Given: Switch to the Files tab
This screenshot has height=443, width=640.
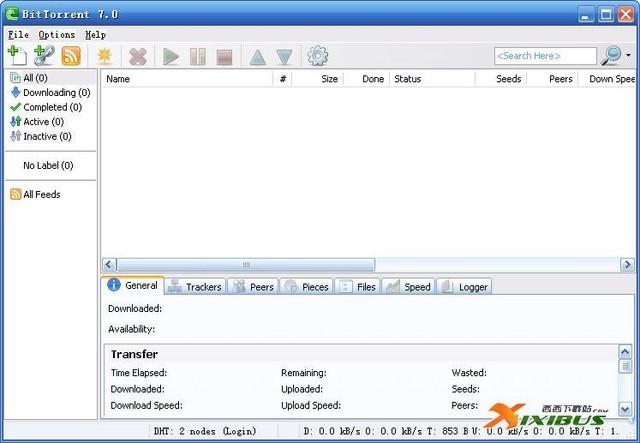Looking at the screenshot, I should (358, 287).
